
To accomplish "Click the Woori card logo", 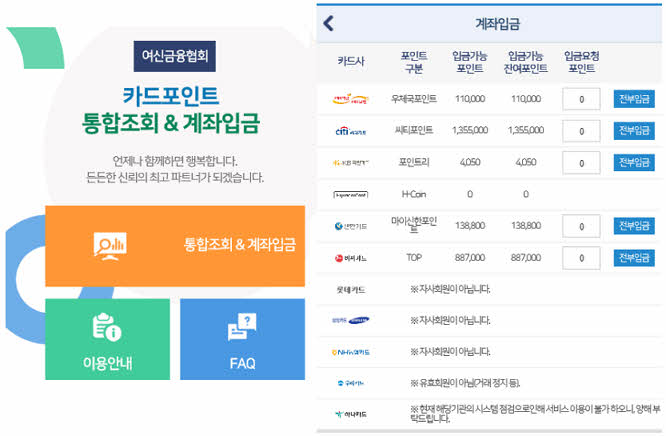I will pyautogui.click(x=350, y=383).
